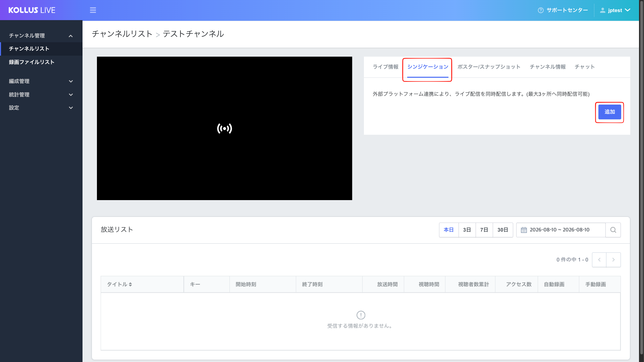Open the jptest user account dropdown

point(615,10)
